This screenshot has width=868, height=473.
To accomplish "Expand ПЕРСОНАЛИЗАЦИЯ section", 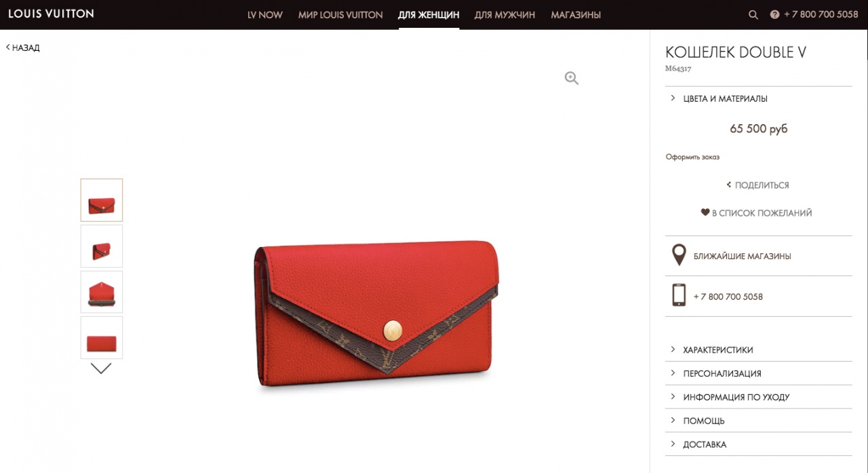I will pyautogui.click(x=758, y=373).
